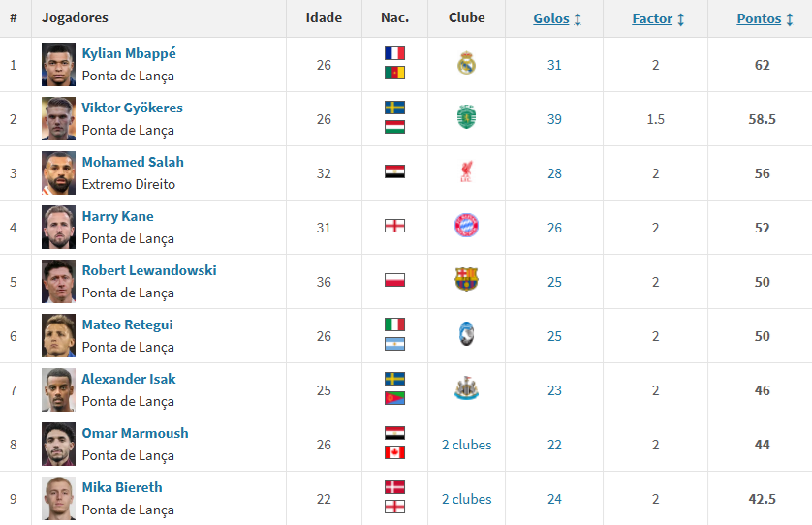Open Mika Biereth's 2 clubes link
The width and height of the screenshot is (812, 525).
tap(466, 499)
